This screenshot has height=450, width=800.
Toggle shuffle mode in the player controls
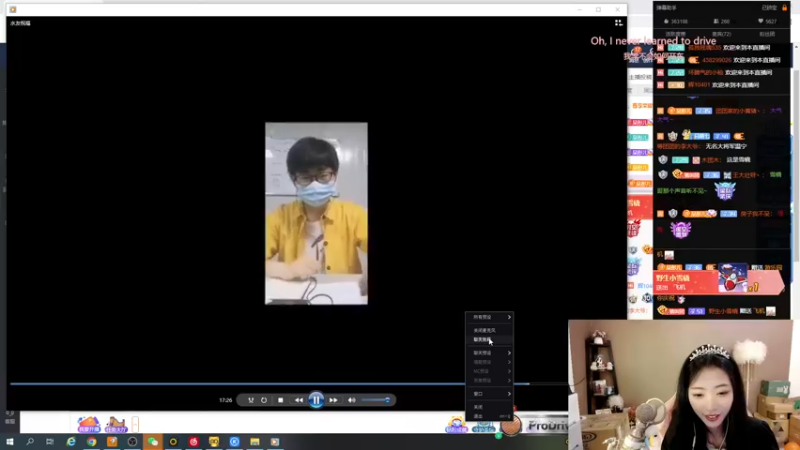251,401
